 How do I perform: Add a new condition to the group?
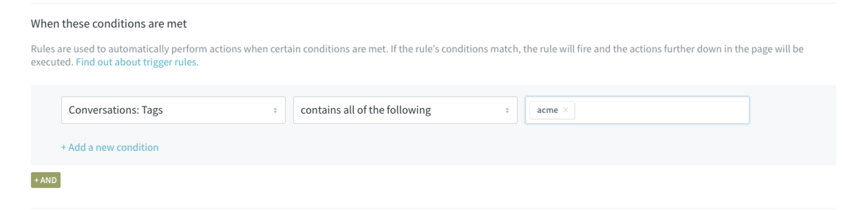(x=113, y=147)
